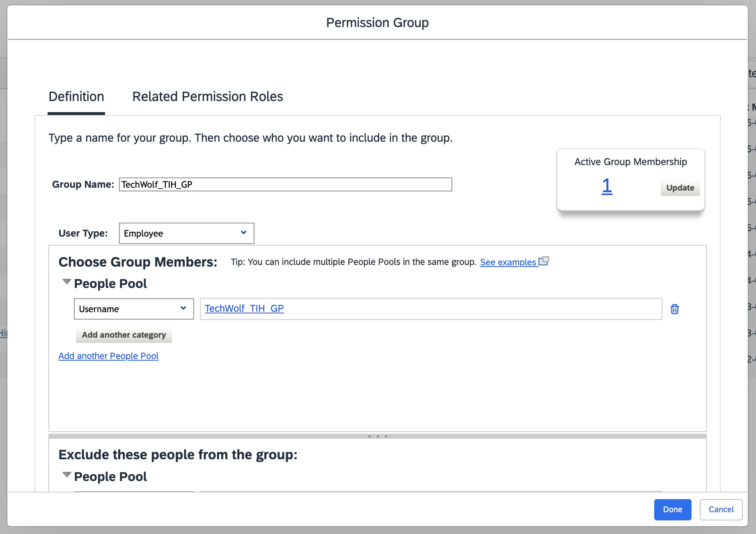756x534 pixels.
Task: Open the TechWolf_TIH_GP username link
Action: coord(244,308)
